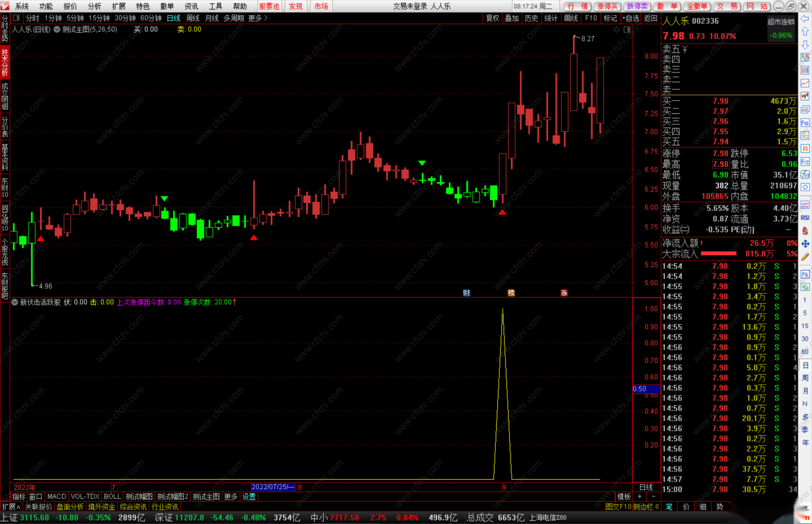
Task: Open the 分析 menu
Action: click(94, 6)
